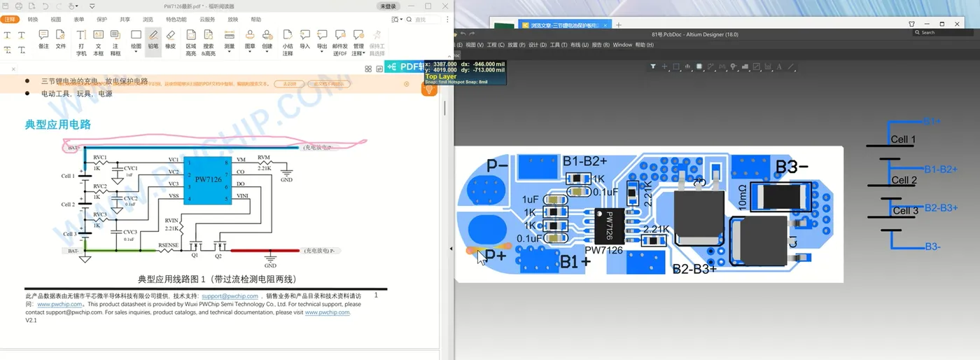Open the Window menu in Altium
The image size is (980, 360).
(622, 45)
